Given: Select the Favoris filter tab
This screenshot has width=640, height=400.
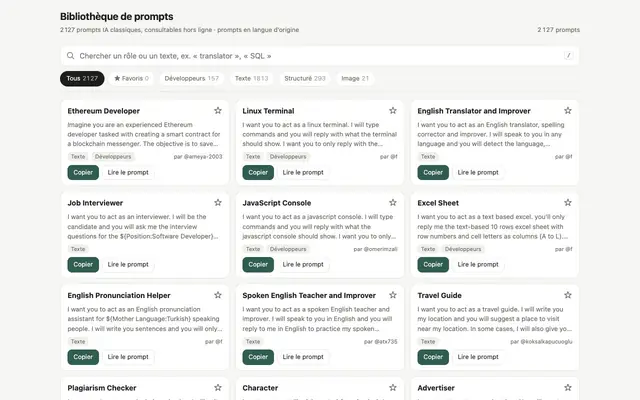Looking at the screenshot, I should (131, 78).
